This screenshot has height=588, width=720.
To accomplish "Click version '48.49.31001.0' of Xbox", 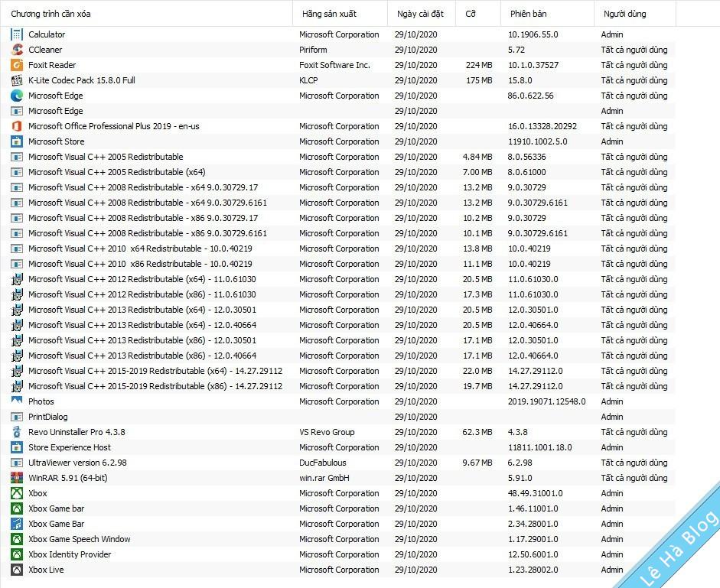I will [x=536, y=493].
